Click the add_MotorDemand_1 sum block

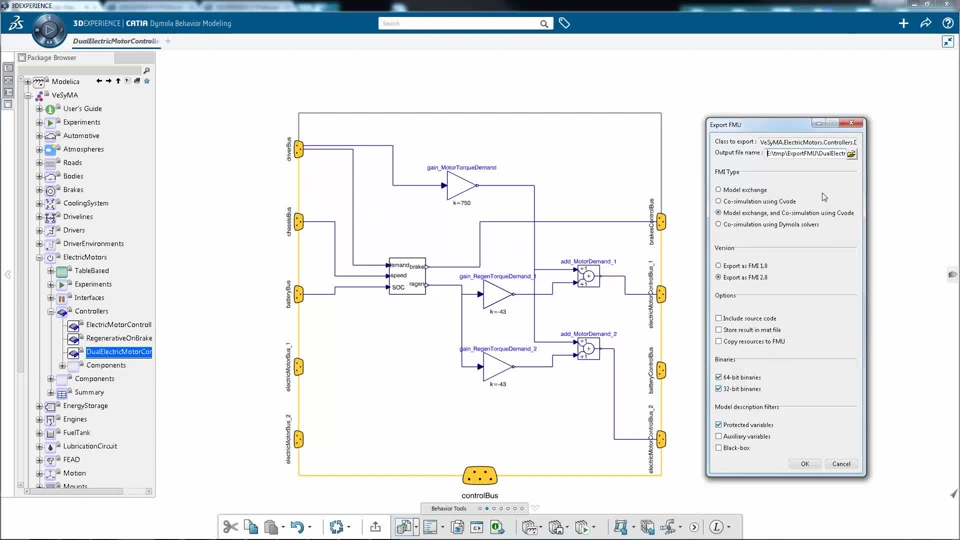coord(588,276)
